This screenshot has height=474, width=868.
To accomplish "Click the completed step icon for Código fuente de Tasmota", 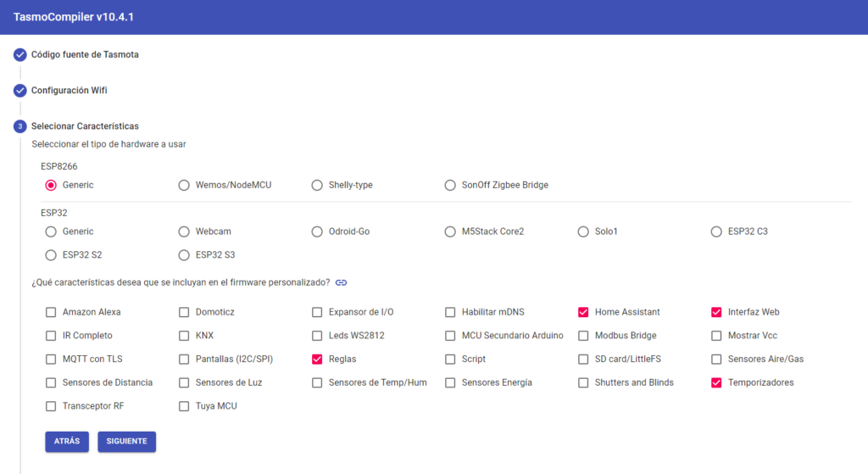I will click(20, 55).
